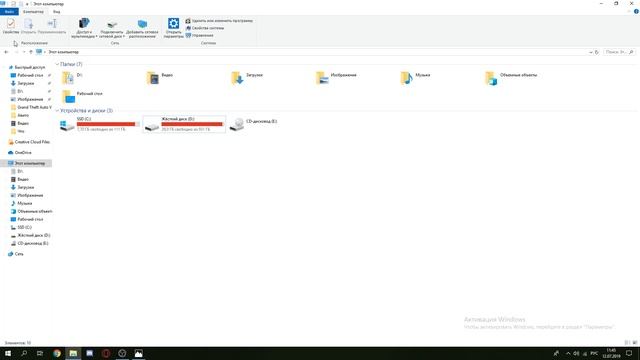Open Downloads under Quick access
The image size is (640, 360).
tap(22, 83)
